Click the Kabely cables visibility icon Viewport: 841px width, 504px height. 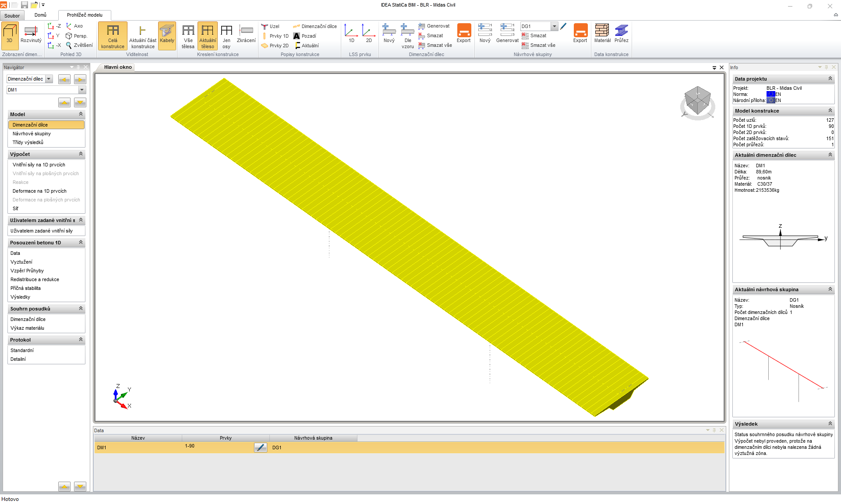pyautogui.click(x=167, y=35)
